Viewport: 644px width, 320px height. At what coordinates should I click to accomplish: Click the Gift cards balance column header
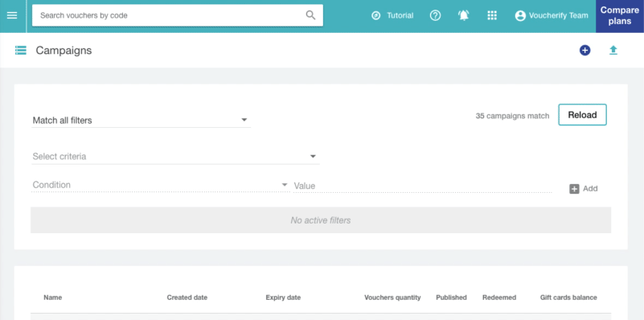coord(568,297)
